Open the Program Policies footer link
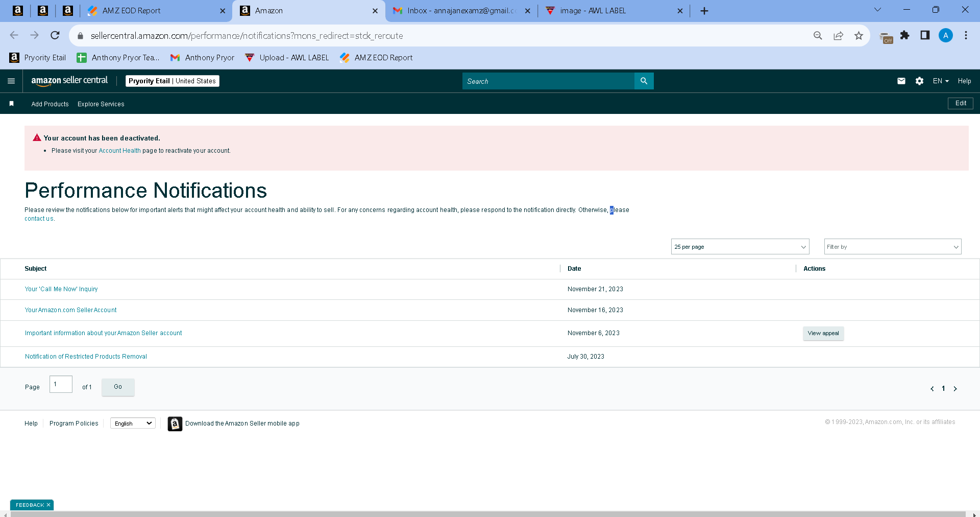The height and width of the screenshot is (517, 980). click(74, 424)
